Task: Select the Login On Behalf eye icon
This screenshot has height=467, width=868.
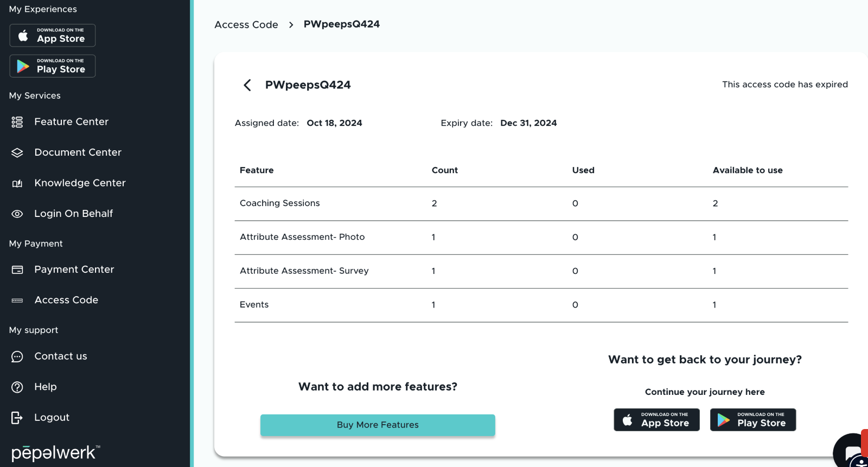Action: click(17, 214)
